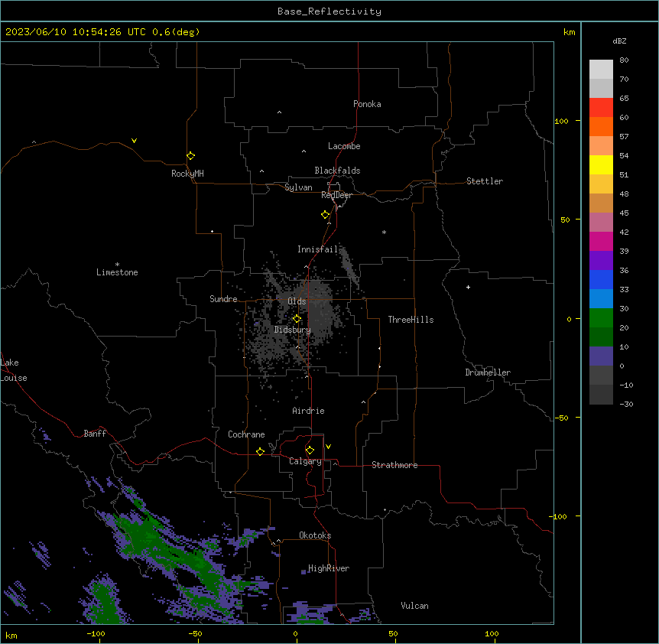The height and width of the screenshot is (644, 659).
Task: Click the Airdrie label
Action: coord(308,411)
